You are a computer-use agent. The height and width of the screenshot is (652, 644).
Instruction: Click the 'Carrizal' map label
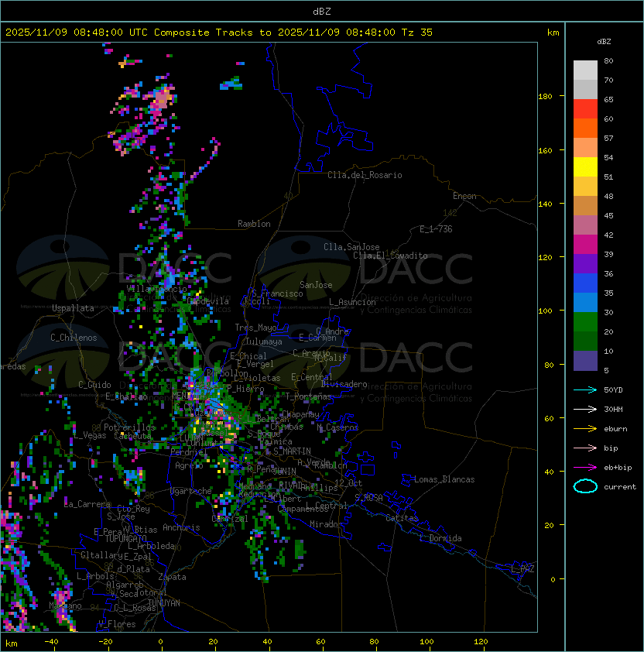(230, 519)
